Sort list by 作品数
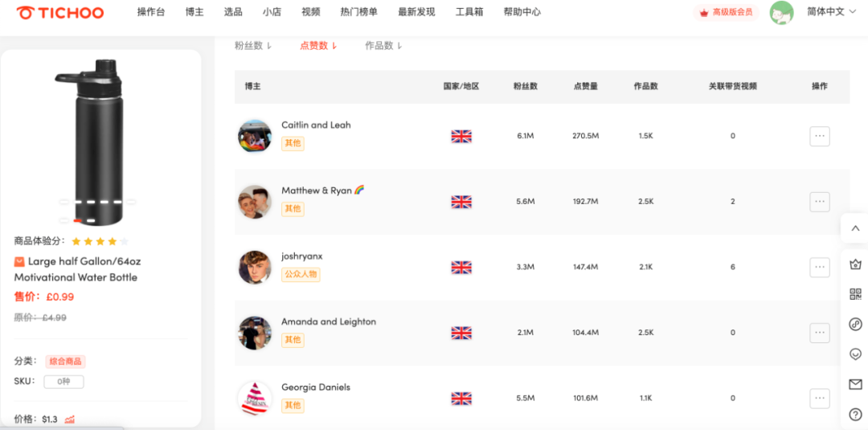 point(383,46)
